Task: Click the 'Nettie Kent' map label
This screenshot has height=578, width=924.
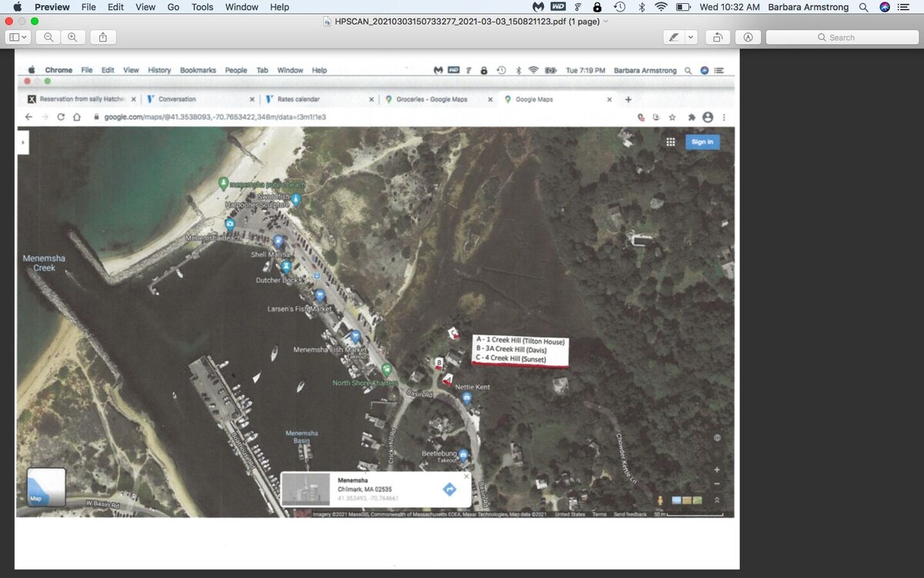Action: coord(472,387)
